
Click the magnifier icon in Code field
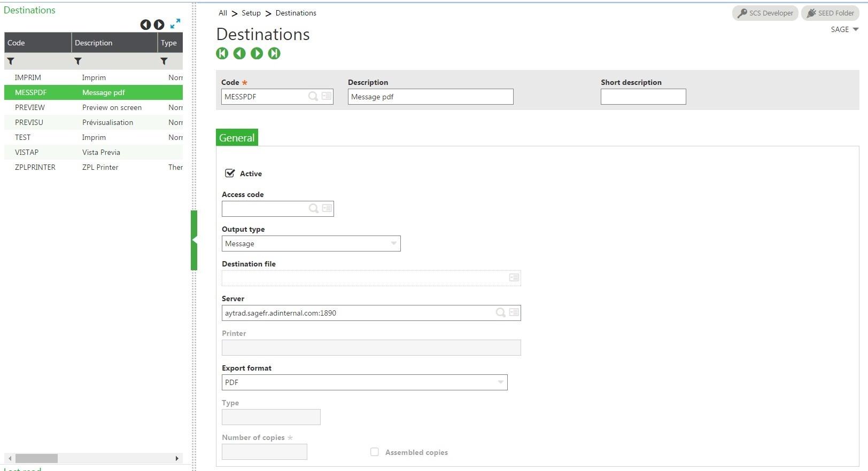[x=313, y=96]
